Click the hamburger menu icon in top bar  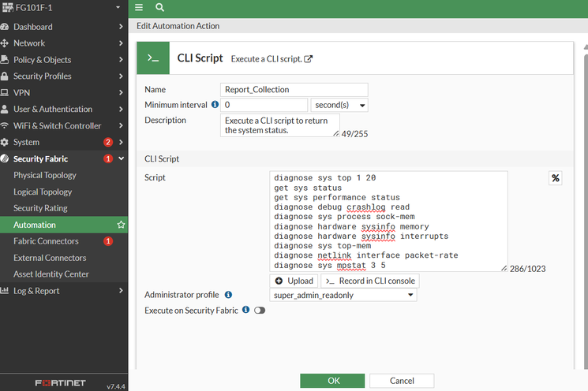coord(139,7)
